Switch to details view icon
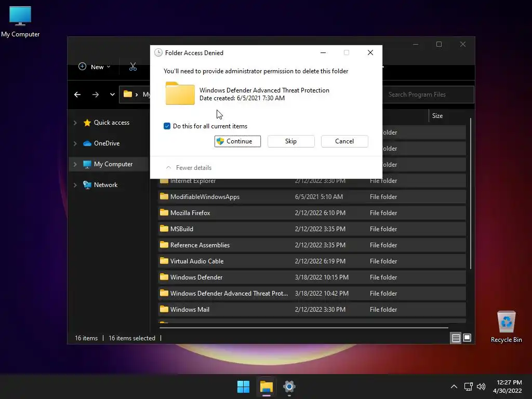 [x=456, y=338]
